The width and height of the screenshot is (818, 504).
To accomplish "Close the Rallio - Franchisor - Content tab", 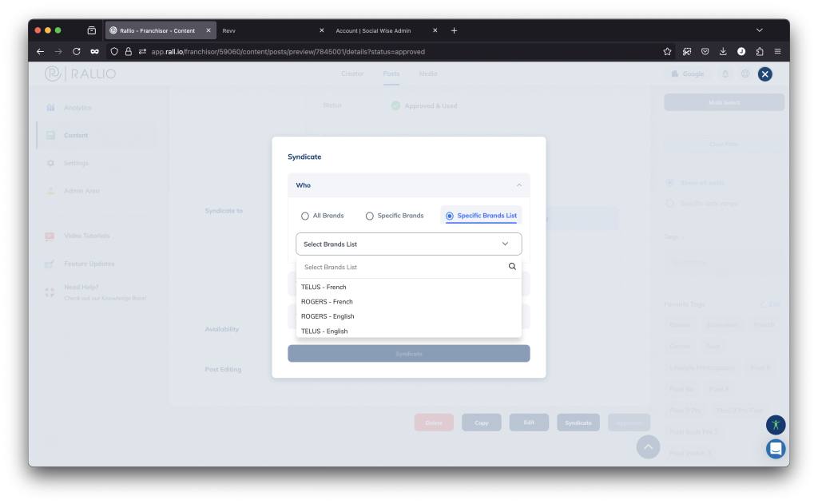I will click(x=208, y=31).
